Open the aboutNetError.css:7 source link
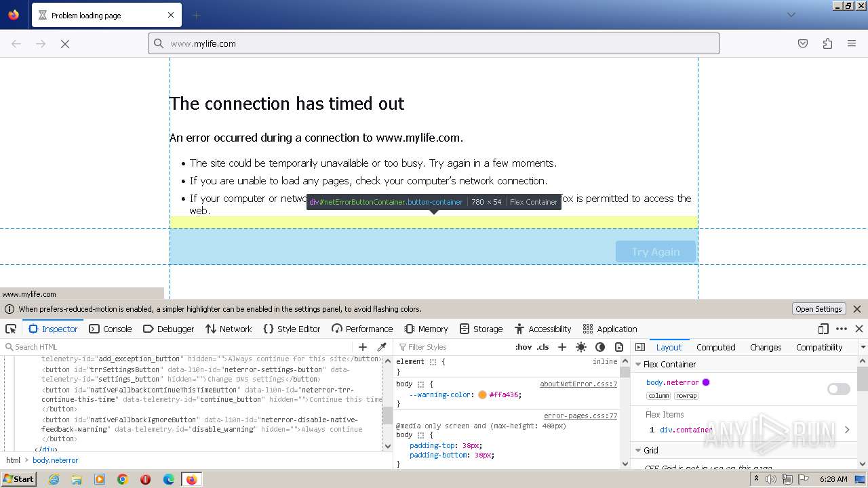Screen dimensions: 868x488 pos(578,384)
